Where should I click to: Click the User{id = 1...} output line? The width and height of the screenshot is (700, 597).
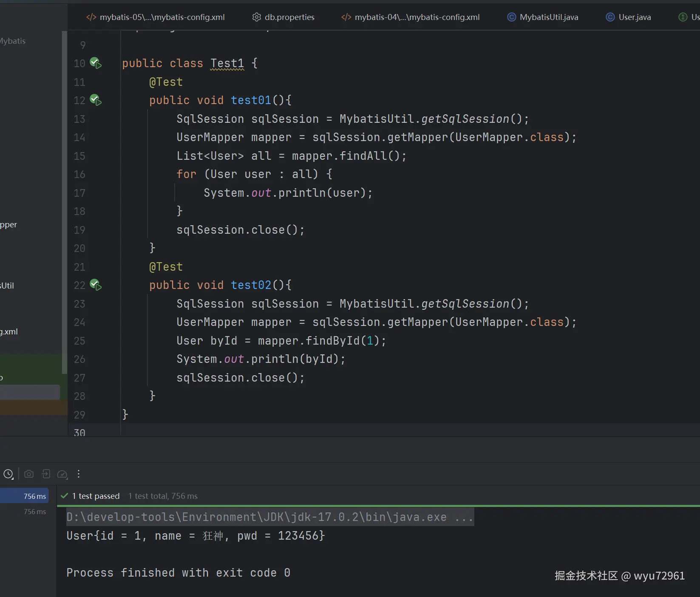pyautogui.click(x=196, y=536)
